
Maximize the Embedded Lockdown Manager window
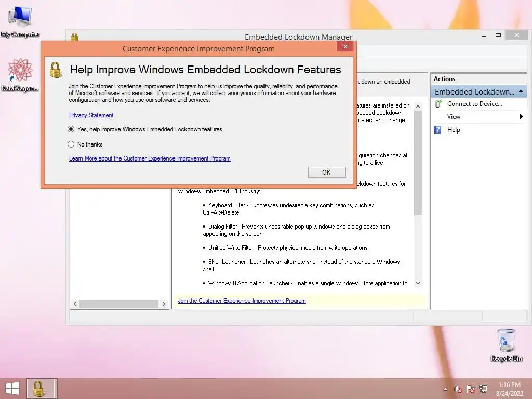pyautogui.click(x=498, y=35)
